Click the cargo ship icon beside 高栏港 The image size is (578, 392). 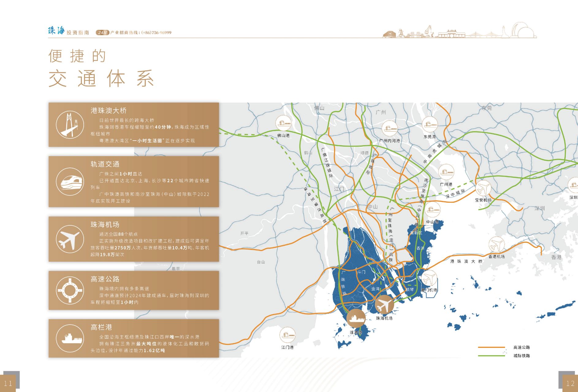[70, 338]
